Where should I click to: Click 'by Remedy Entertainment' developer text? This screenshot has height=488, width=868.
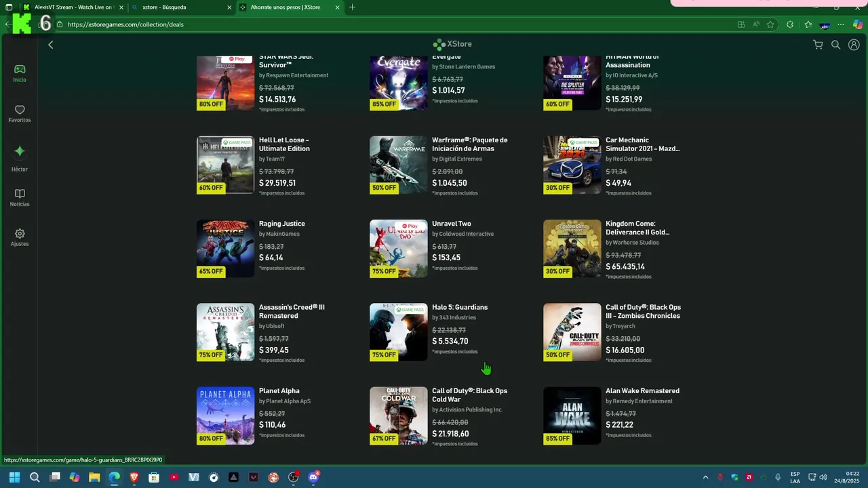639,401
